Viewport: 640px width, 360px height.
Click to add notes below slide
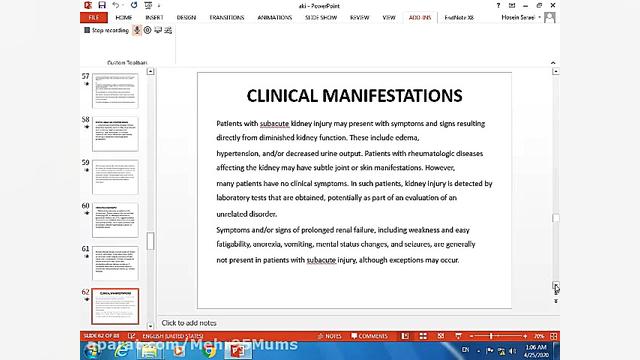click(x=189, y=323)
